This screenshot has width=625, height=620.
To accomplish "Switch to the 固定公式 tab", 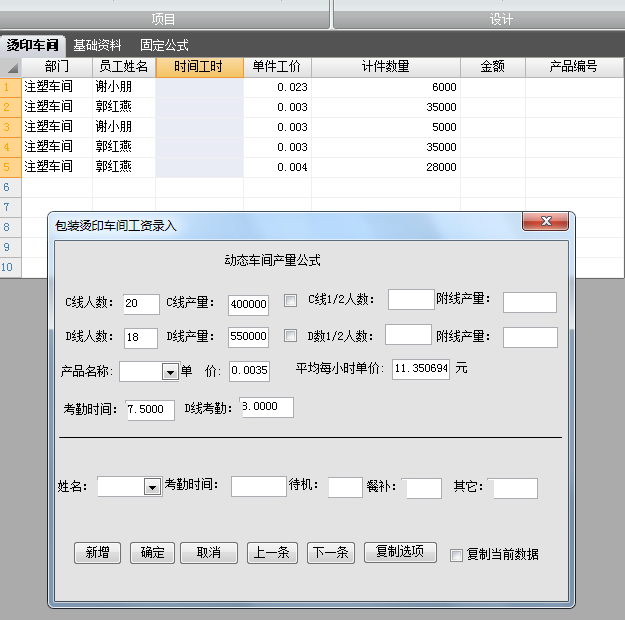I will click(x=164, y=45).
